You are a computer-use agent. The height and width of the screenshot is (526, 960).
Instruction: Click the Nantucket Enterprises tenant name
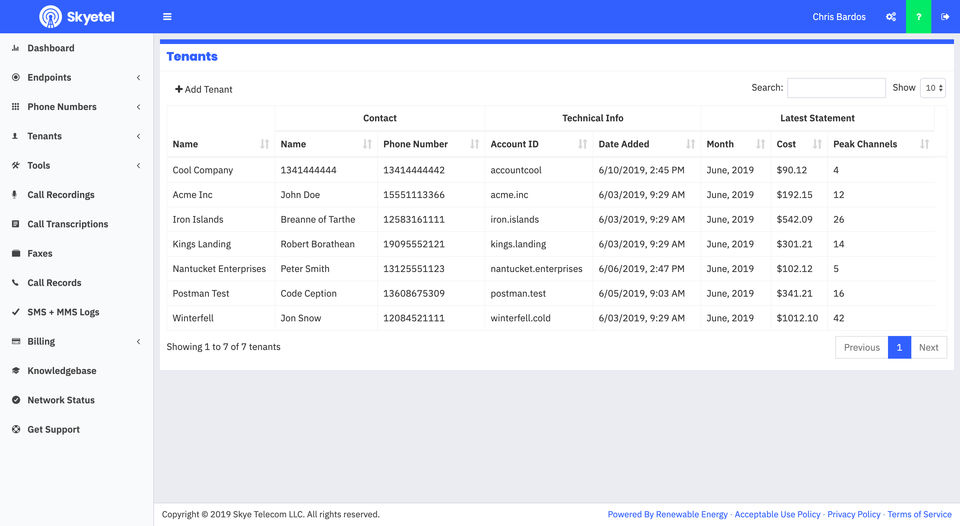pyautogui.click(x=219, y=269)
